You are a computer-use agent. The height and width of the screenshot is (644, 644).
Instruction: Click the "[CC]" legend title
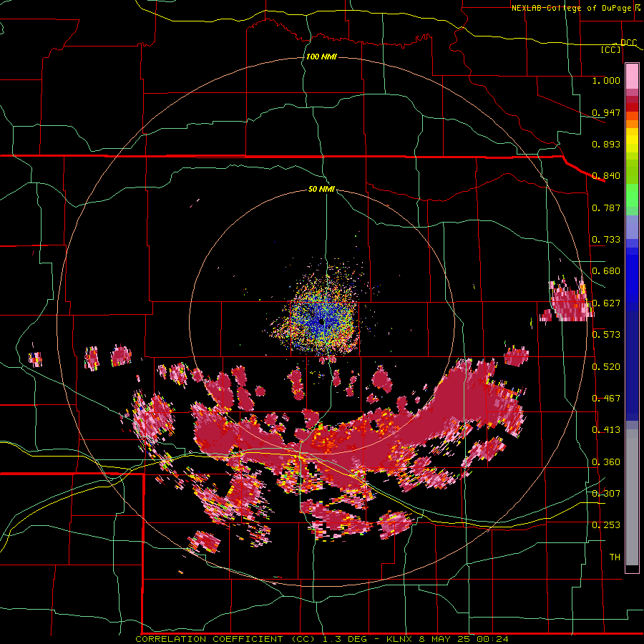[x=611, y=49]
